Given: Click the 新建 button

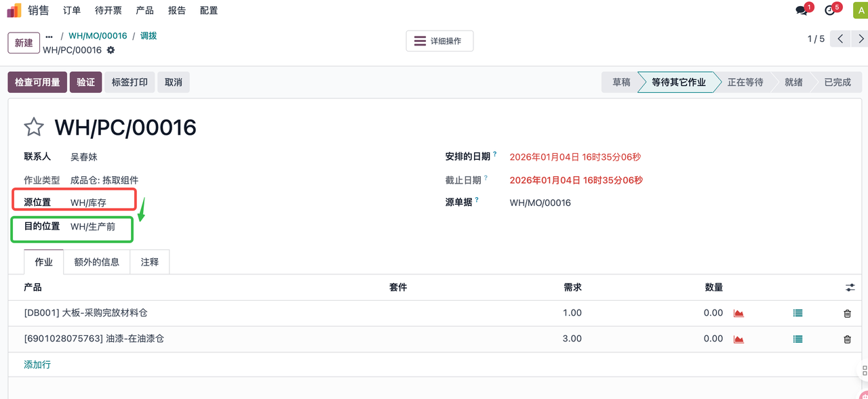Looking at the screenshot, I should pos(24,43).
